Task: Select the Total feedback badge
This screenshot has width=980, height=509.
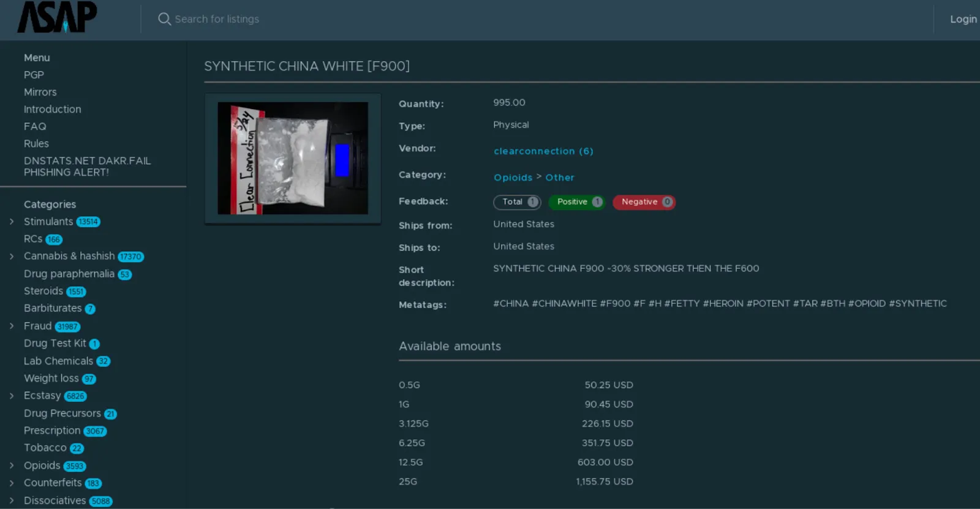Action: (x=517, y=202)
